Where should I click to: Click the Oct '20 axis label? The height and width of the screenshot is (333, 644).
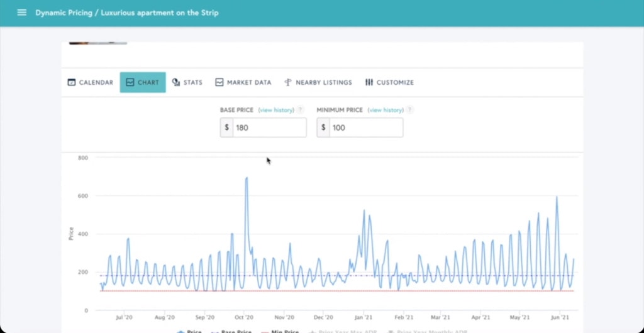(244, 317)
